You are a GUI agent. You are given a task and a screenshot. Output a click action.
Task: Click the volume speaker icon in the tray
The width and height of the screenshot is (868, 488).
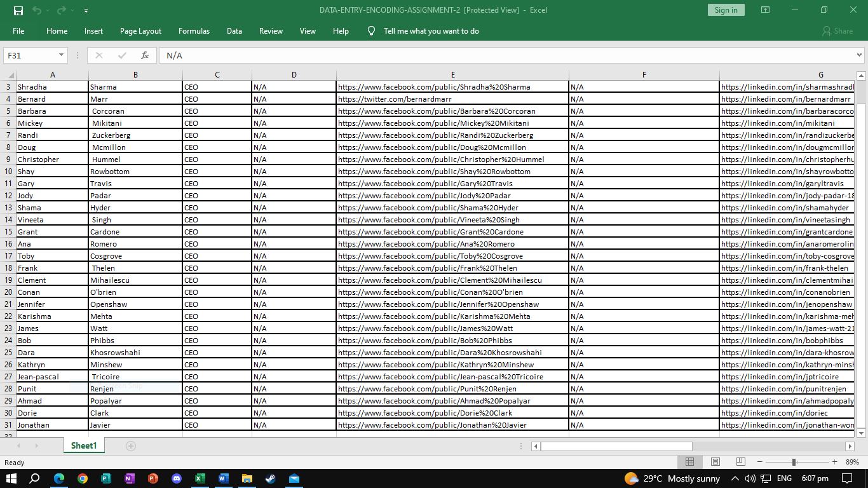pyautogui.click(x=750, y=478)
